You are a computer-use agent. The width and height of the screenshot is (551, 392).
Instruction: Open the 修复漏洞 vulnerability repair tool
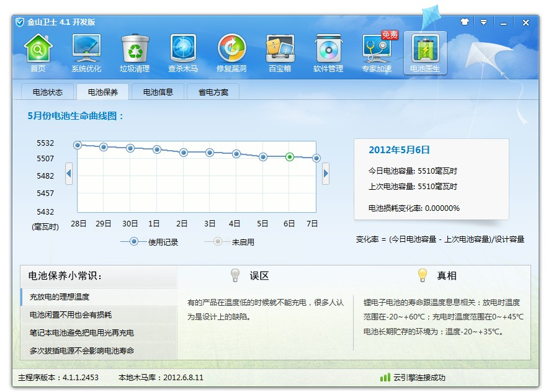[x=231, y=53]
